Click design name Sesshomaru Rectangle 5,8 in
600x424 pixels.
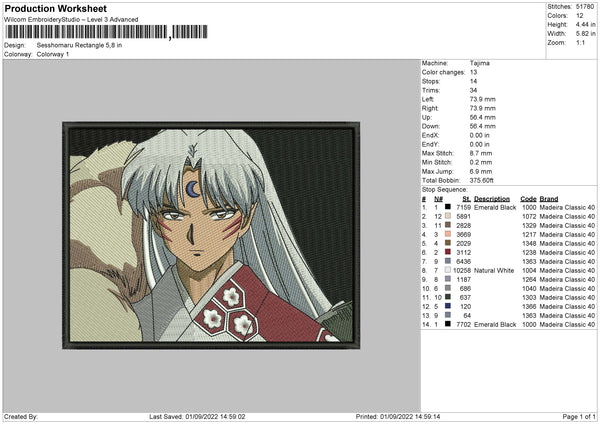tap(79, 45)
